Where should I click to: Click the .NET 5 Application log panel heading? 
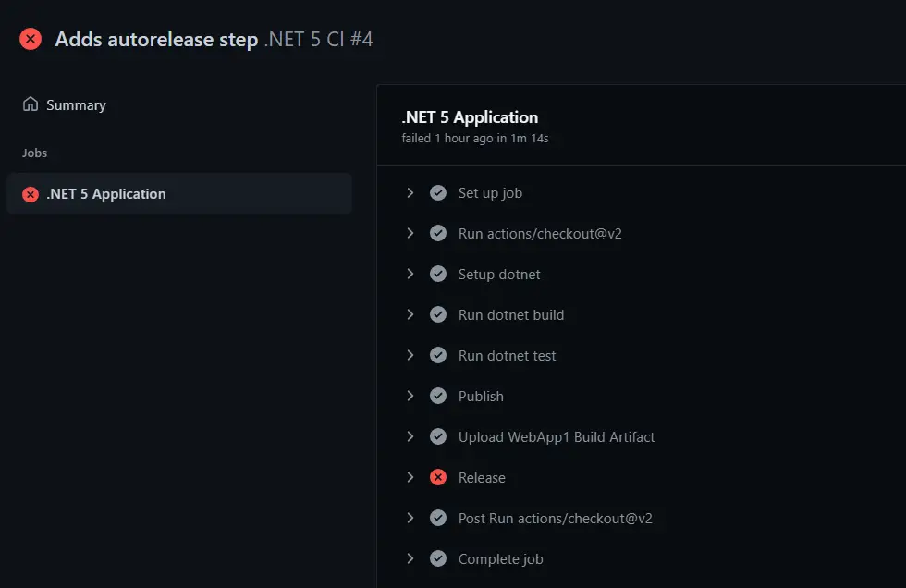tap(470, 117)
